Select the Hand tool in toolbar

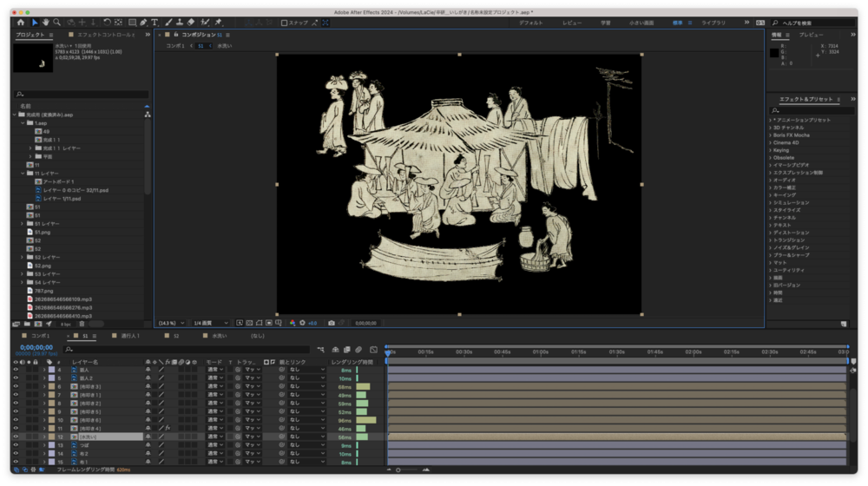click(45, 23)
